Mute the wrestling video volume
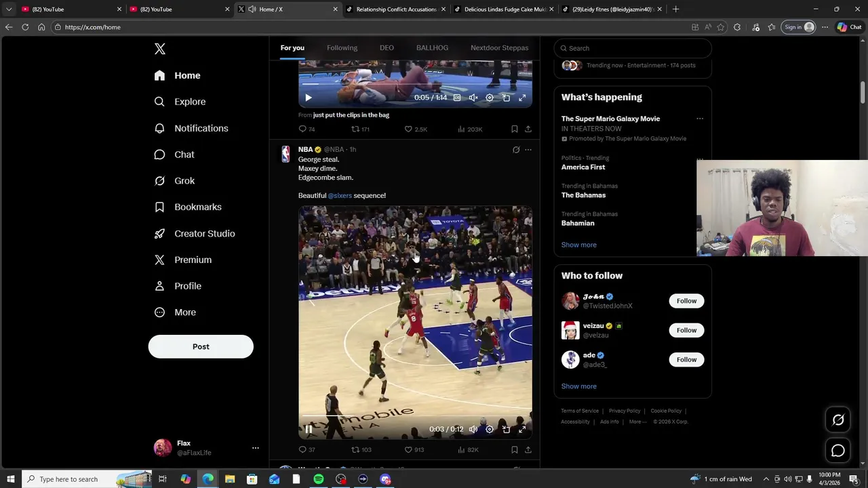 click(473, 98)
